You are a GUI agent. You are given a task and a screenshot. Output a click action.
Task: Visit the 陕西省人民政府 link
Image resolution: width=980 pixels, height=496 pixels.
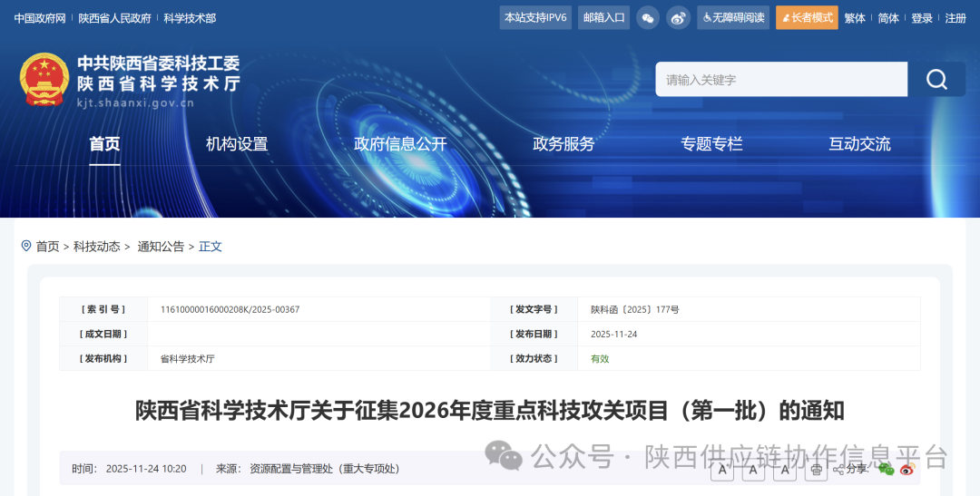point(115,19)
